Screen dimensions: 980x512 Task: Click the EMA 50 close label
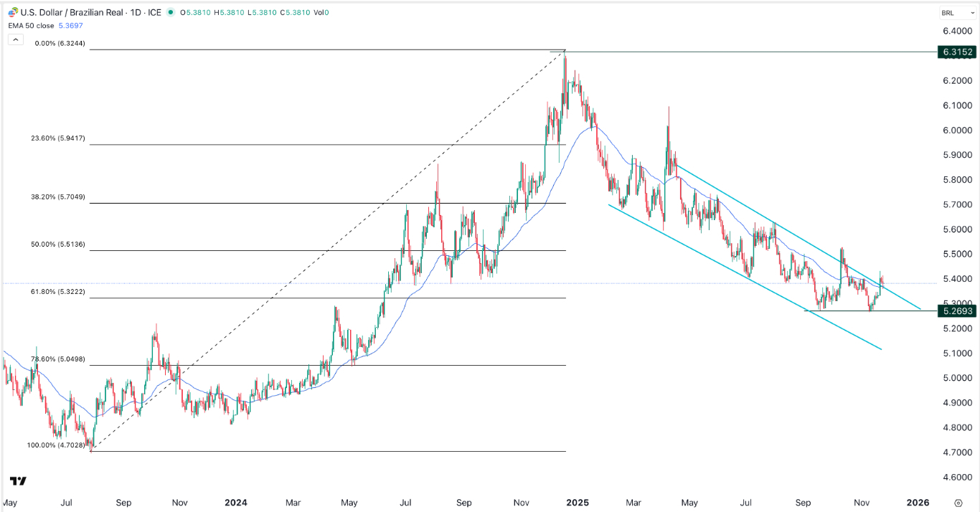pos(32,24)
